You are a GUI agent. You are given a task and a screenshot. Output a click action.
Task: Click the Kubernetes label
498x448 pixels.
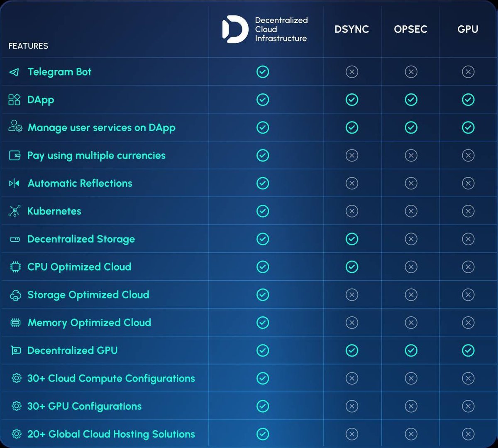tap(54, 211)
